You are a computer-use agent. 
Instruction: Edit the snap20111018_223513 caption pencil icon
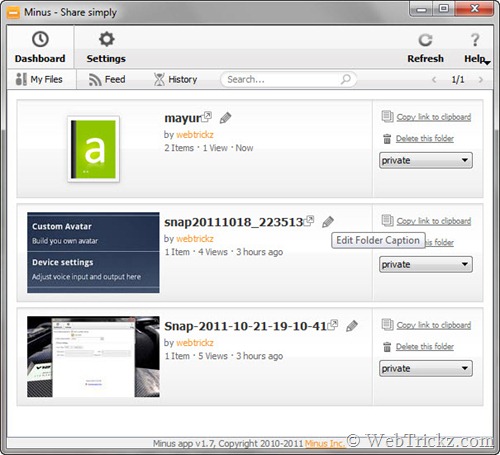click(328, 222)
